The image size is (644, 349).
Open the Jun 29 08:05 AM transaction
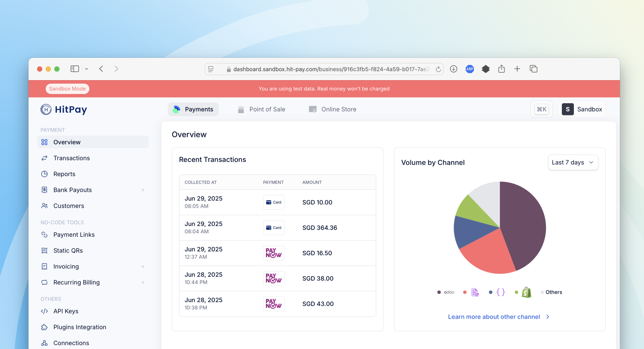[x=278, y=202]
